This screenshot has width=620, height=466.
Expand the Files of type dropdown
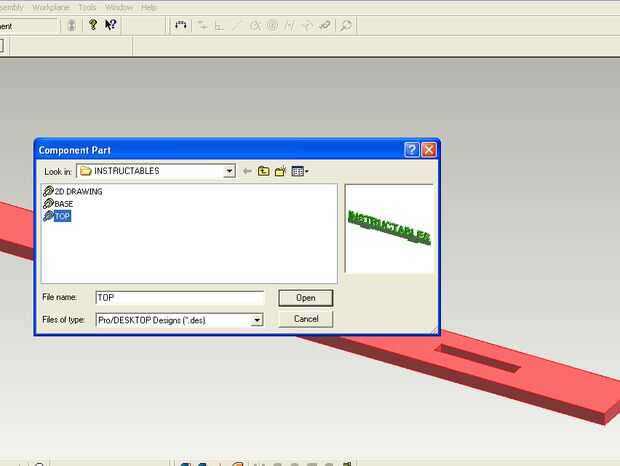tap(257, 320)
